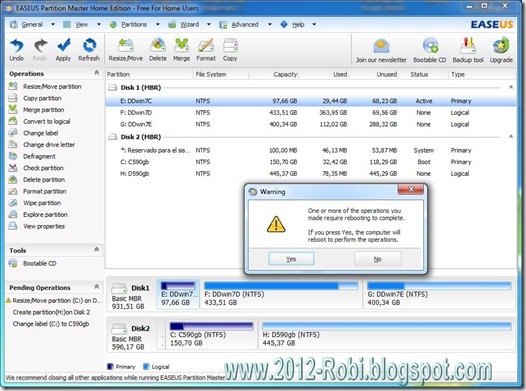The height and width of the screenshot is (391, 526).
Task: Click No in the Warning dialog
Action: [x=378, y=259]
